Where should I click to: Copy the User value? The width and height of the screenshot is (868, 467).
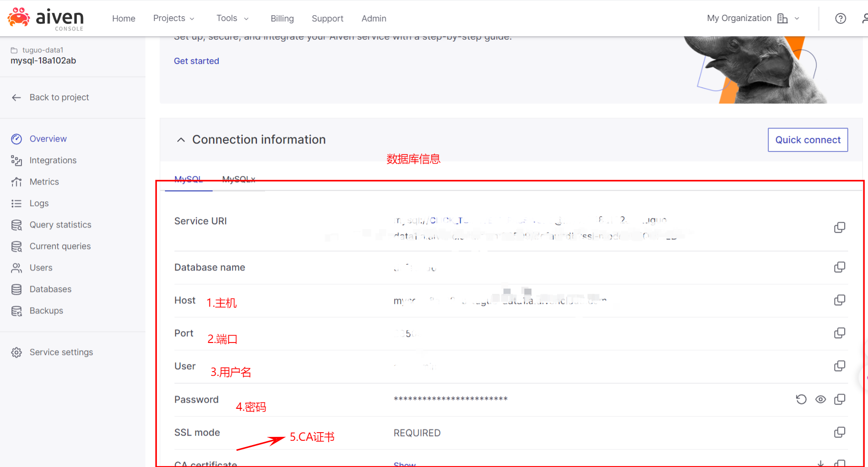(x=839, y=366)
